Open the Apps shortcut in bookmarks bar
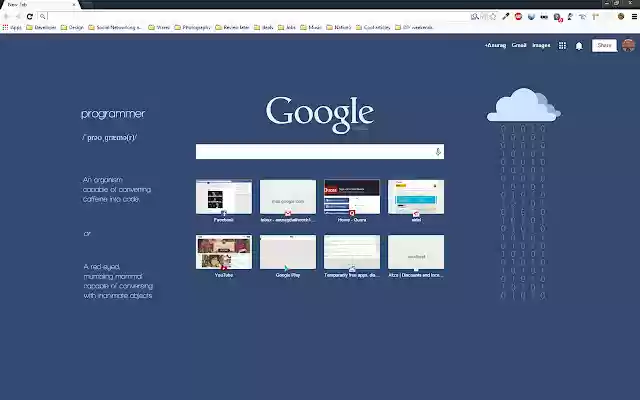The width and height of the screenshot is (640, 400). click(12, 27)
